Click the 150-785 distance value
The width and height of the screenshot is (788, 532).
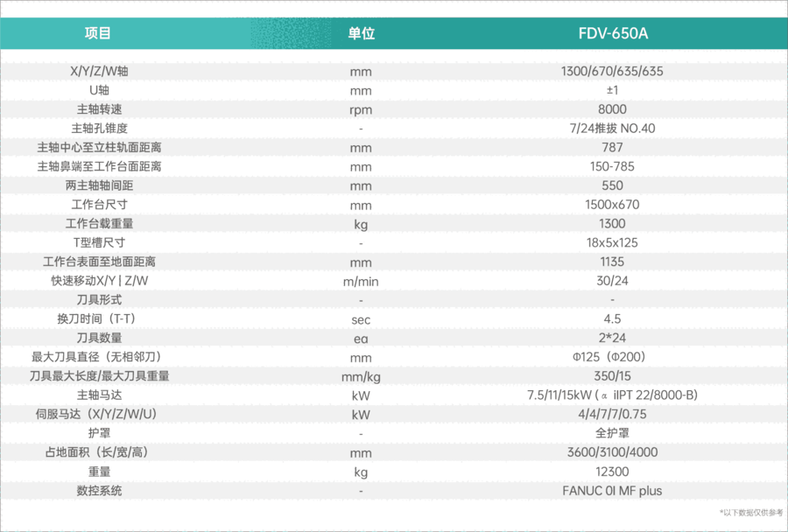(613, 166)
